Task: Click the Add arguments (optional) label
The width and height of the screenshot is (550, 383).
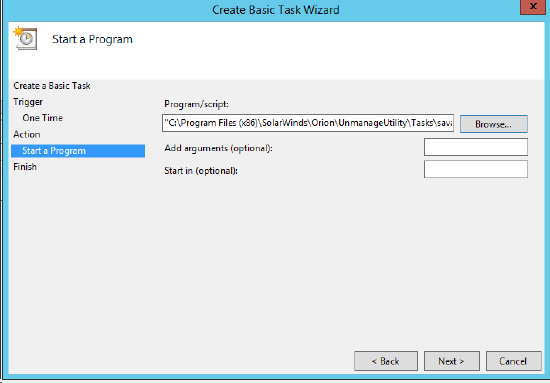Action: pos(219,148)
